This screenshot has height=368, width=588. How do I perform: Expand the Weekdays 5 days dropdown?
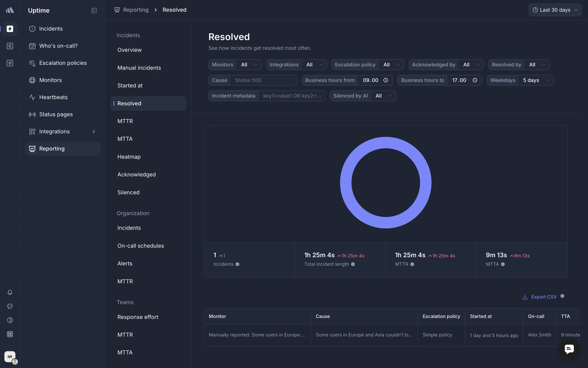536,80
